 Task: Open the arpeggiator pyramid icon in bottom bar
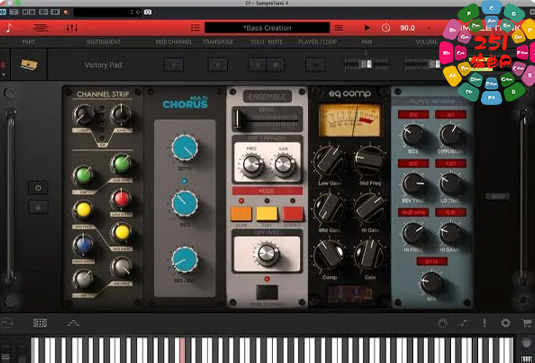tap(73, 323)
